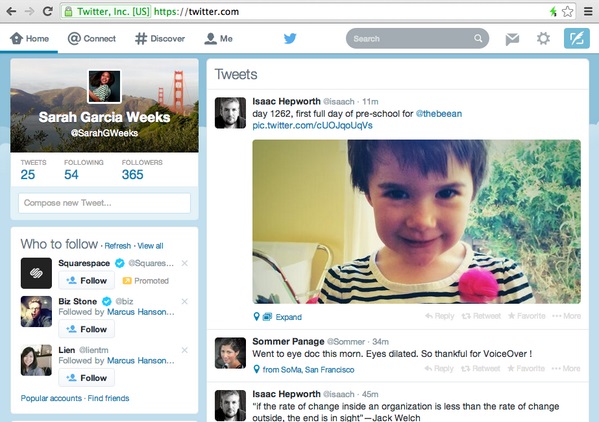Screen dimensions: 599x422
Task: Click View all in Who to follow
Action: click(150, 246)
